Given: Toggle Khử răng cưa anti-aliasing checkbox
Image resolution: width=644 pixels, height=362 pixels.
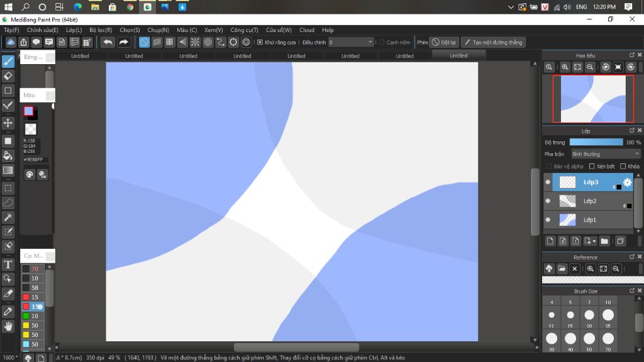Looking at the screenshot, I should click(260, 42).
